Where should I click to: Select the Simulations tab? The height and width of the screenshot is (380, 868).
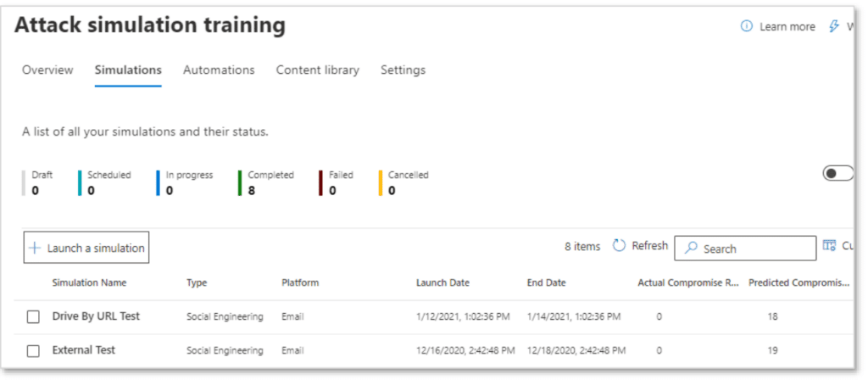click(x=128, y=70)
